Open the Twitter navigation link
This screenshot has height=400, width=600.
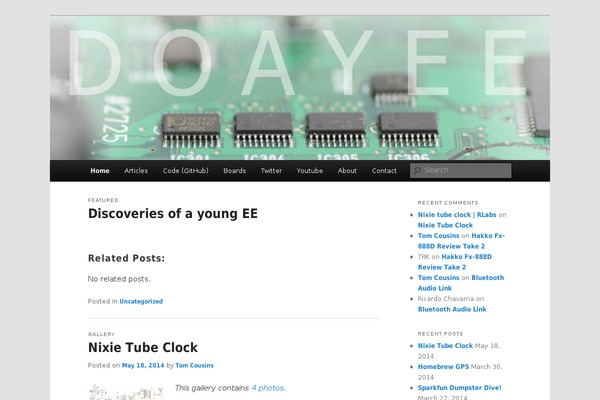(271, 171)
